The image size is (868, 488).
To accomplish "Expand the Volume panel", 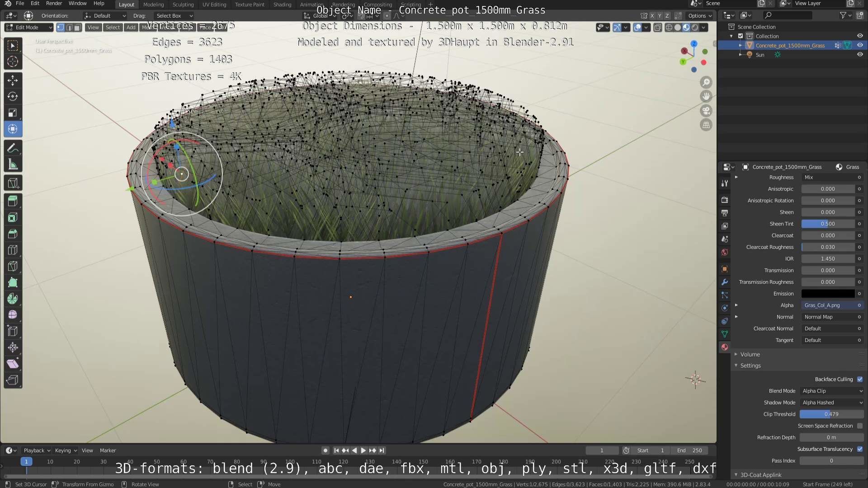I will [750, 354].
